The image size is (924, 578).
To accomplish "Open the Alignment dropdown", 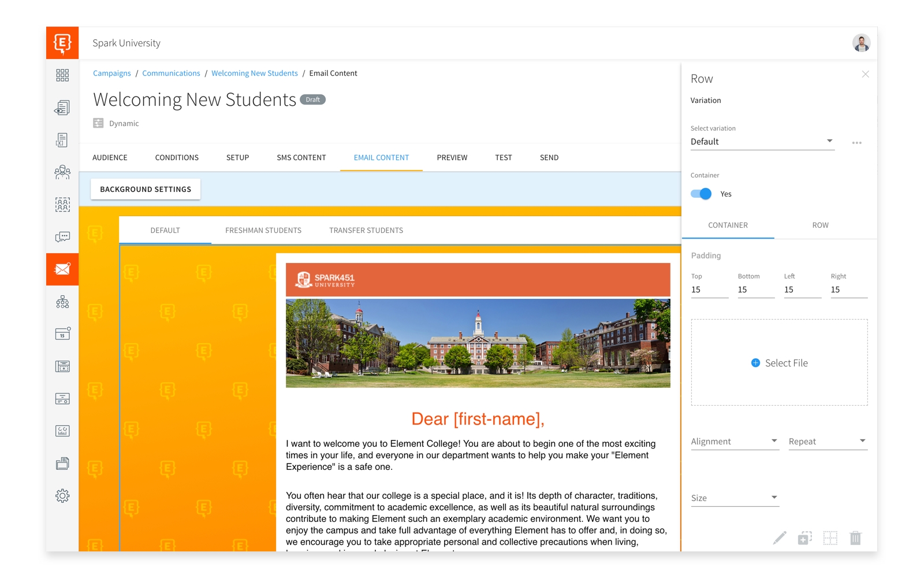I will tap(735, 442).
